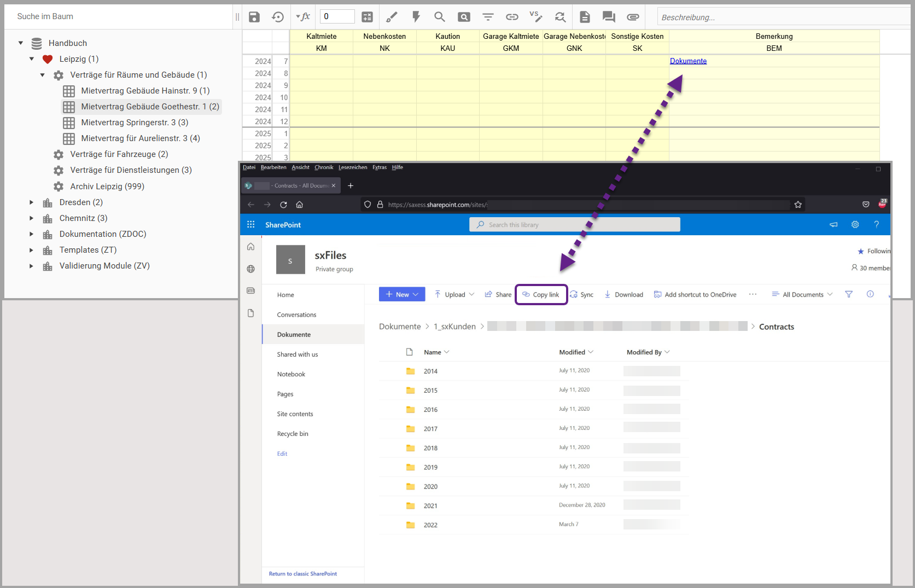Image resolution: width=915 pixels, height=588 pixels.
Task: Open the All Documents view dropdown
Action: point(802,294)
